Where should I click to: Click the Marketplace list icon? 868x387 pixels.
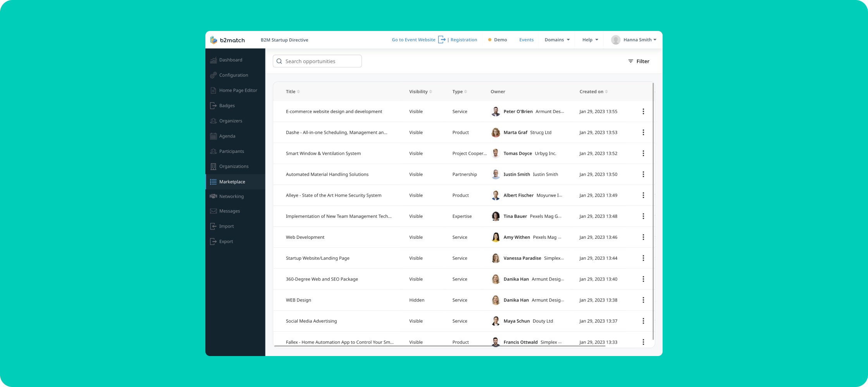click(x=213, y=182)
